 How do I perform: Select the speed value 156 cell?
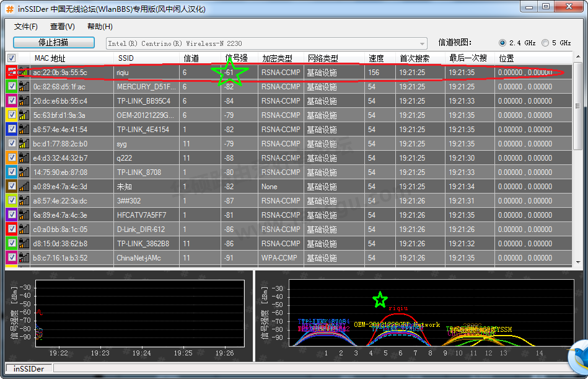pyautogui.click(x=380, y=73)
